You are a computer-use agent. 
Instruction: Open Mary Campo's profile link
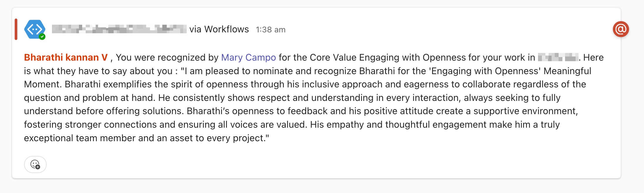pos(248,57)
